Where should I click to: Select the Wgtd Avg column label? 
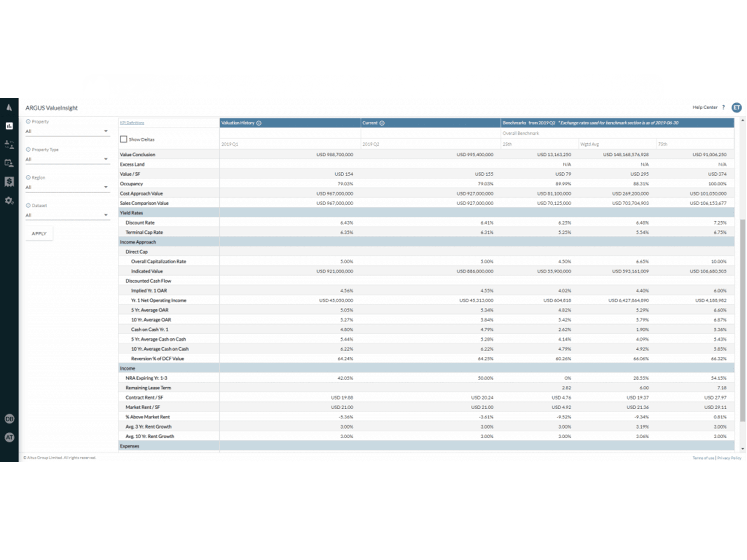tap(590, 144)
